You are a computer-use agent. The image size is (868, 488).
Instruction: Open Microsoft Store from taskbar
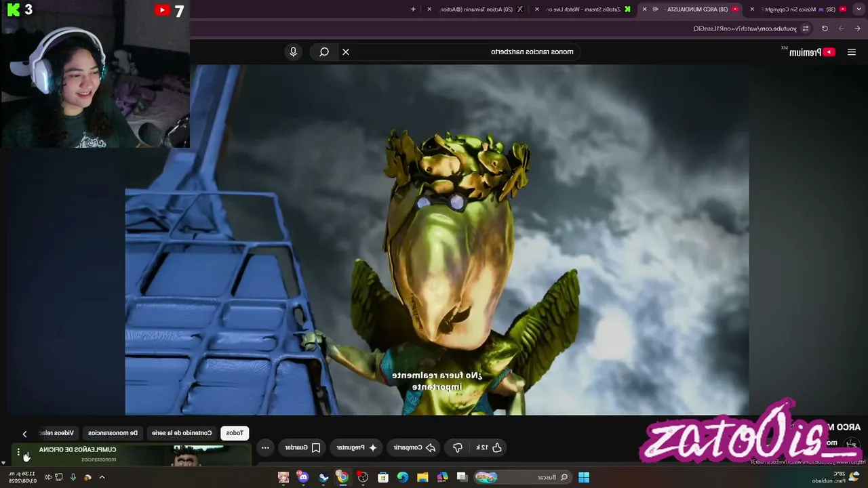point(383,477)
